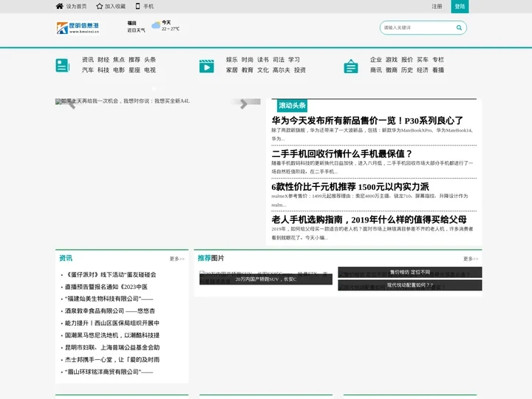Select the 时尚 category
Screen dimensions: 532x399
point(248,60)
